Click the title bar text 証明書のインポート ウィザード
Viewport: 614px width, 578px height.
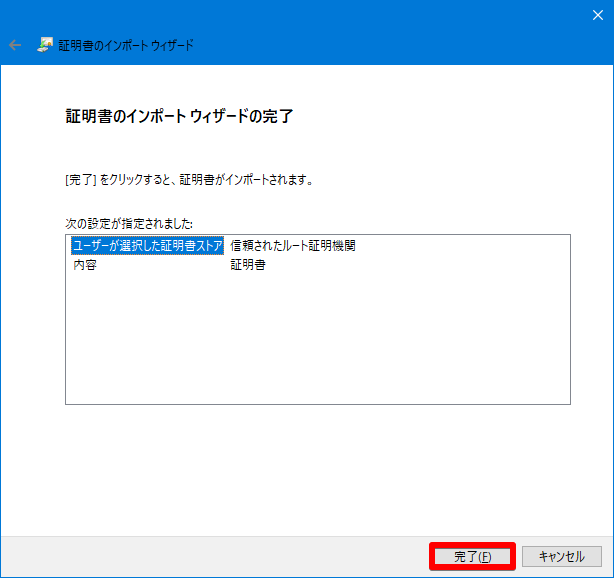[127, 46]
